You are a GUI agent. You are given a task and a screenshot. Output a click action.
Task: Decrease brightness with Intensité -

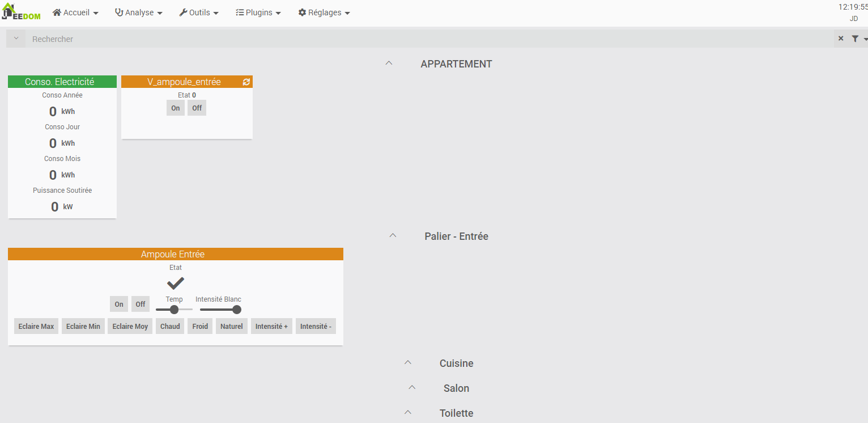[316, 326]
